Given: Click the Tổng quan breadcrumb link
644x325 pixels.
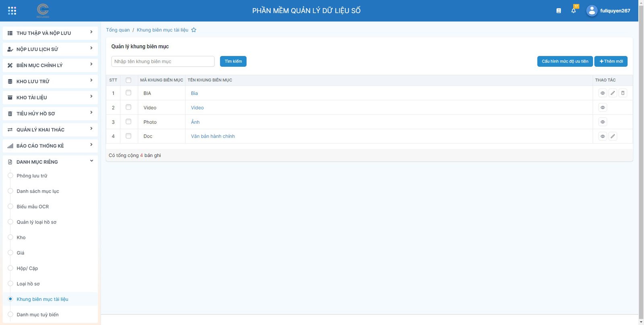Looking at the screenshot, I should [x=118, y=30].
